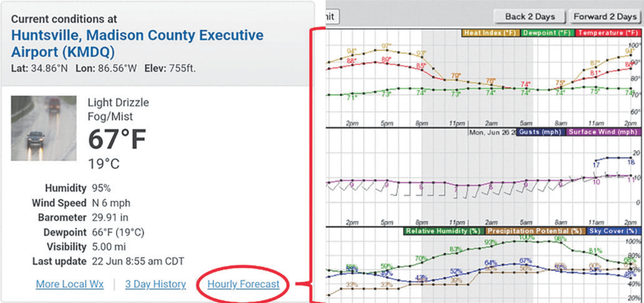
Task: Open the Hourly Forecast link
Action: pos(243,284)
